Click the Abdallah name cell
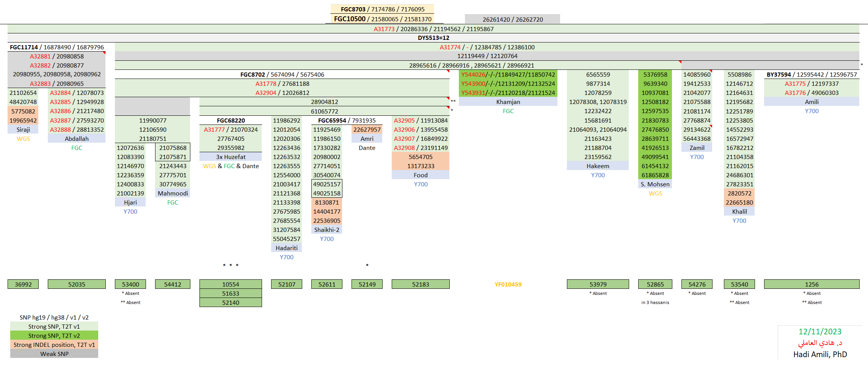 point(77,139)
